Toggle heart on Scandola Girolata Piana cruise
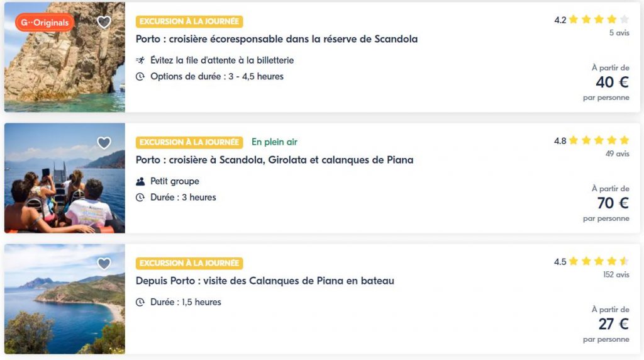644x360 pixels. pyautogui.click(x=104, y=143)
